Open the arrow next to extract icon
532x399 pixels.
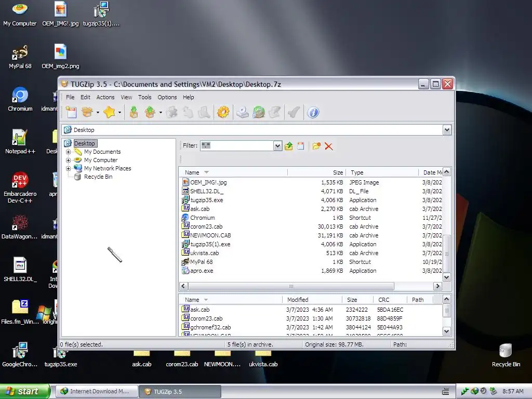(161, 112)
